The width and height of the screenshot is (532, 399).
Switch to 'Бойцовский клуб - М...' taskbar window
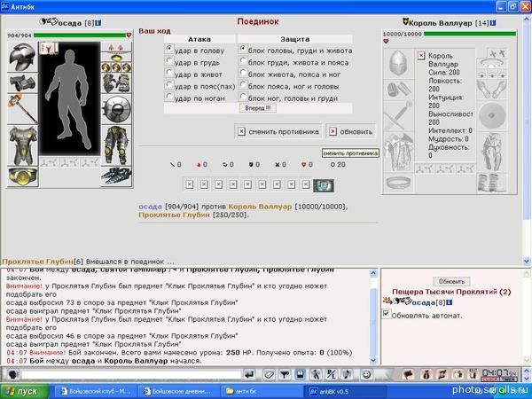tap(96, 392)
